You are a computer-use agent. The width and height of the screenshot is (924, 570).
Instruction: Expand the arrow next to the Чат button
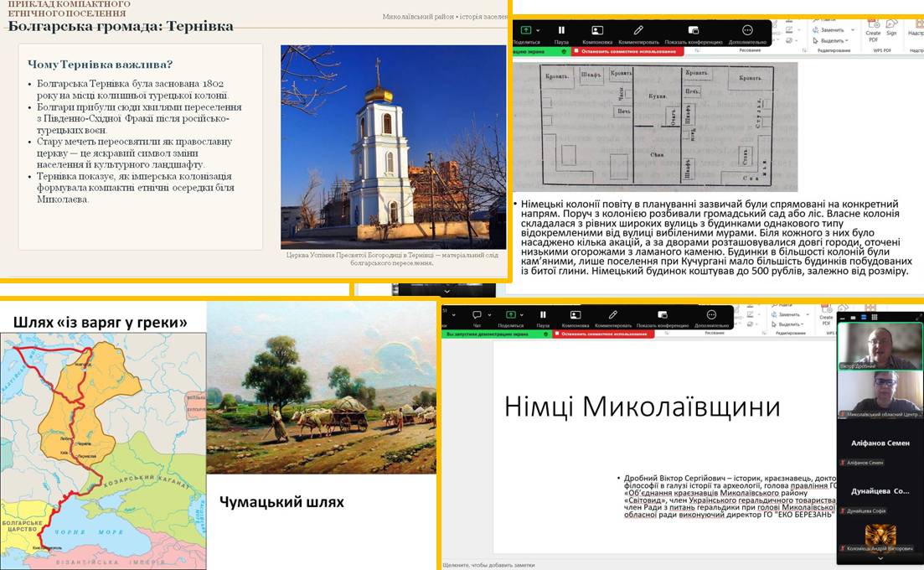489,315
